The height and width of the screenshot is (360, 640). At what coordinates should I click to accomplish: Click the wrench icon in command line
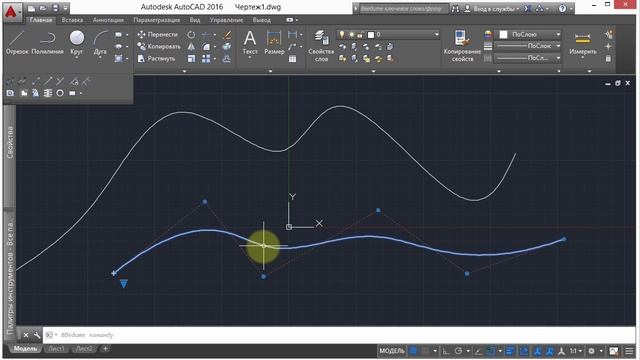click(x=37, y=335)
